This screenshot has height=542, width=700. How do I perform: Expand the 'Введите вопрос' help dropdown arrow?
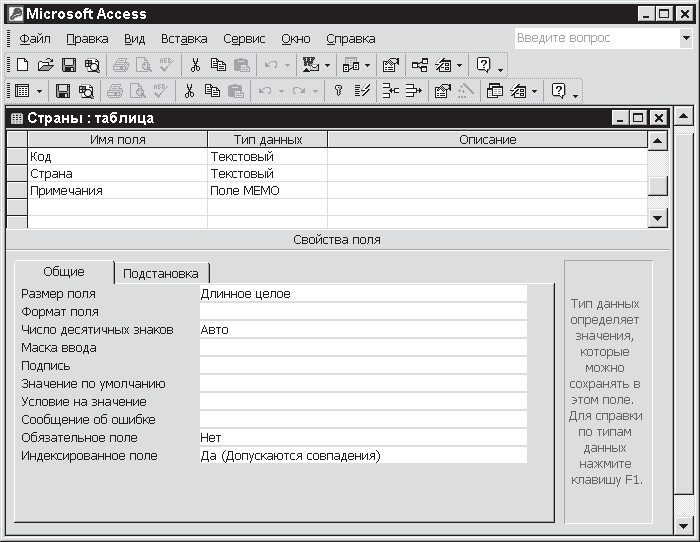click(x=686, y=38)
